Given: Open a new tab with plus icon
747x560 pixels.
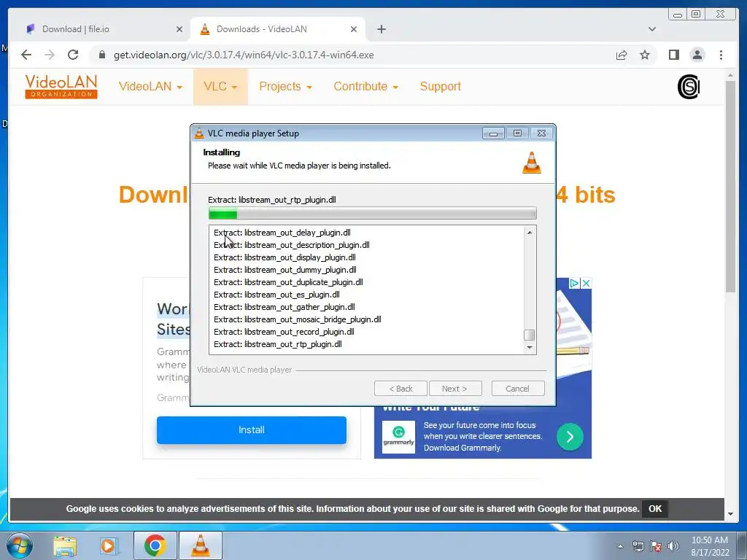Looking at the screenshot, I should tap(381, 29).
